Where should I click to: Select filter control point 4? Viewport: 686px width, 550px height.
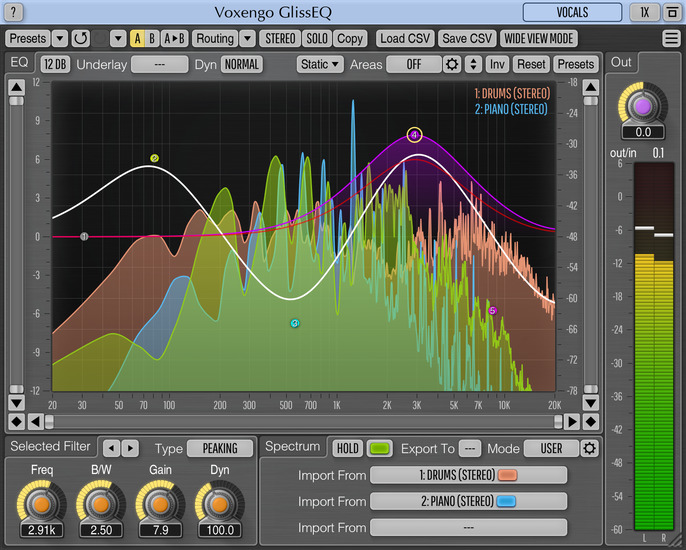tap(414, 135)
